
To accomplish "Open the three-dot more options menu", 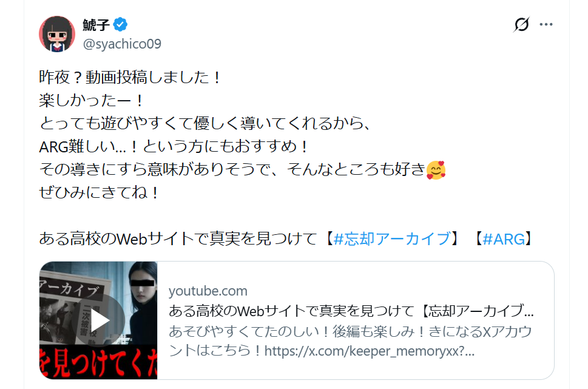I will coord(546,24).
